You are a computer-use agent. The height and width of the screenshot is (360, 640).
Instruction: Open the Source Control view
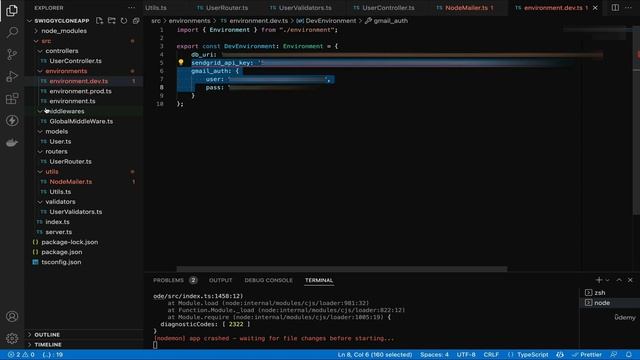click(x=12, y=54)
